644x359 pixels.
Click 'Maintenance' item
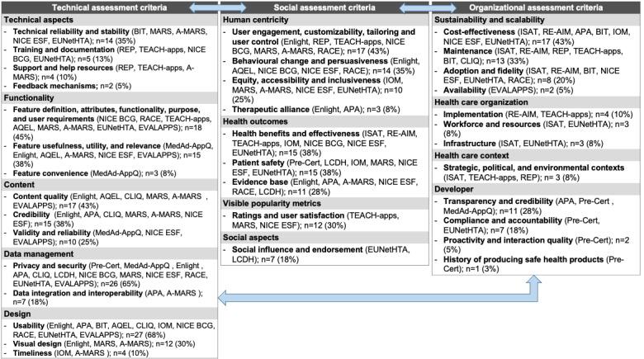[467, 51]
